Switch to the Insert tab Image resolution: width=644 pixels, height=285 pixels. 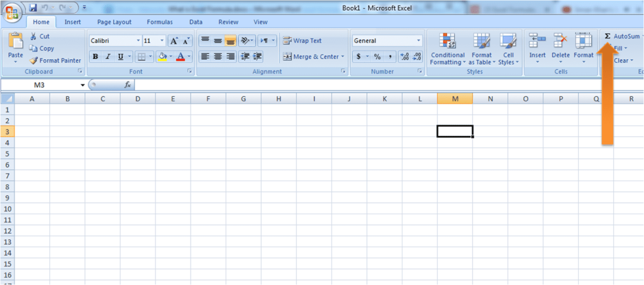[x=73, y=22]
